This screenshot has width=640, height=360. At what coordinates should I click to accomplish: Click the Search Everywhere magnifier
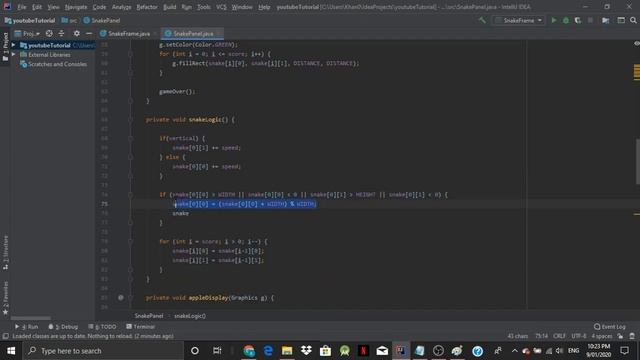point(633,20)
